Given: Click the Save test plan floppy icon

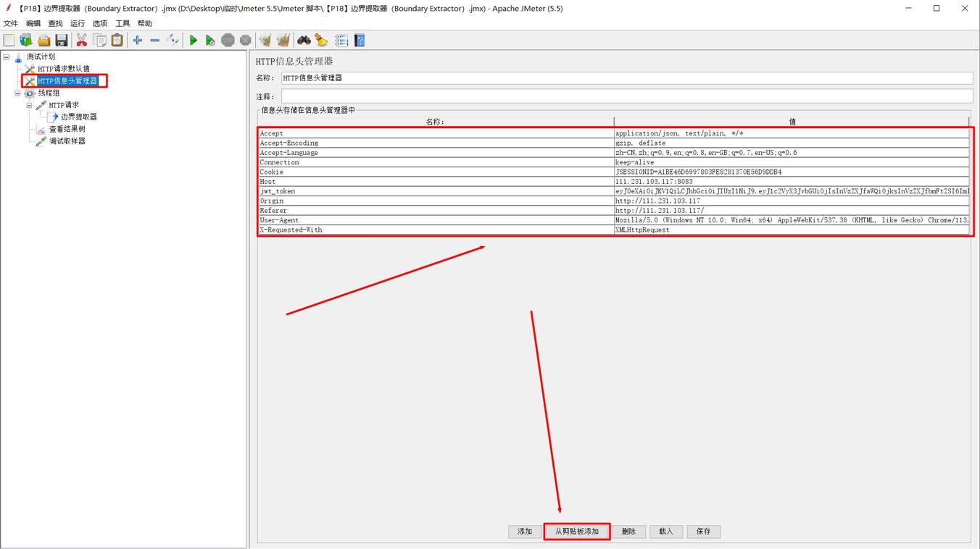Looking at the screenshot, I should pos(62,41).
